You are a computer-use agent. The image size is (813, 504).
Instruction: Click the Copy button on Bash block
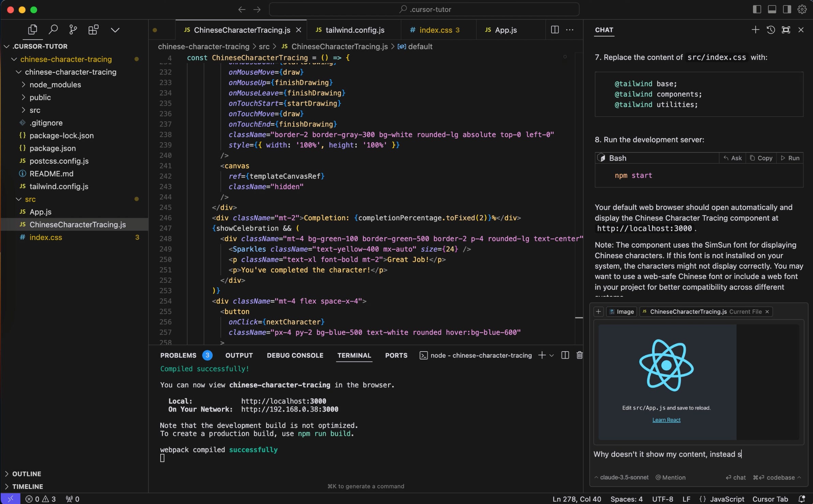click(761, 158)
